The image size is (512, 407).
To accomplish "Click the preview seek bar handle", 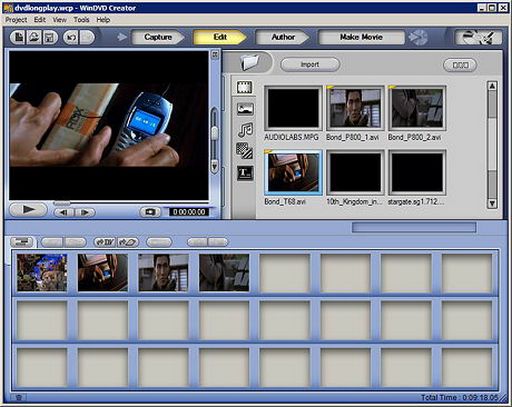I will coord(62,203).
